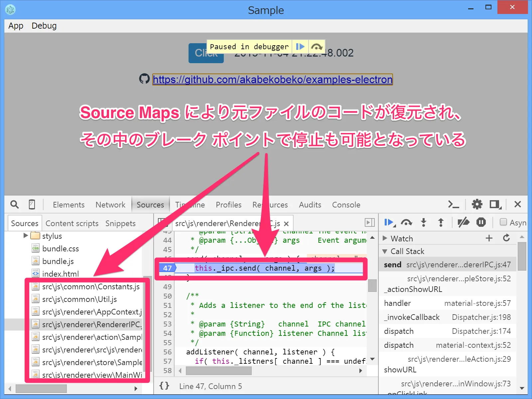532x399 pixels.
Task: Open the examples-electron GitHub link
Action: point(272,79)
